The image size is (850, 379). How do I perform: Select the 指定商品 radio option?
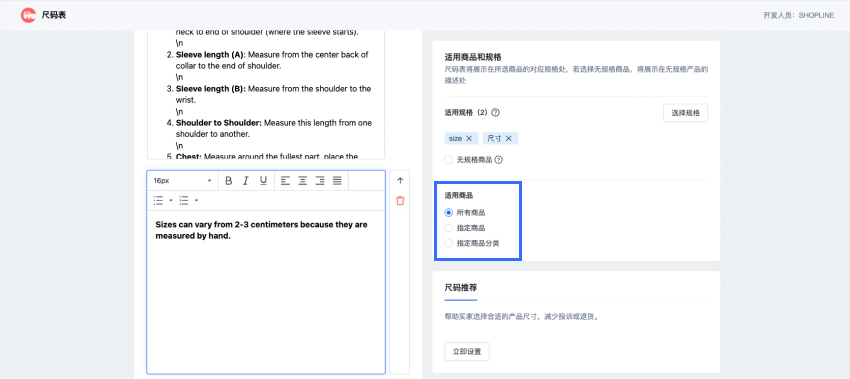(x=448, y=228)
